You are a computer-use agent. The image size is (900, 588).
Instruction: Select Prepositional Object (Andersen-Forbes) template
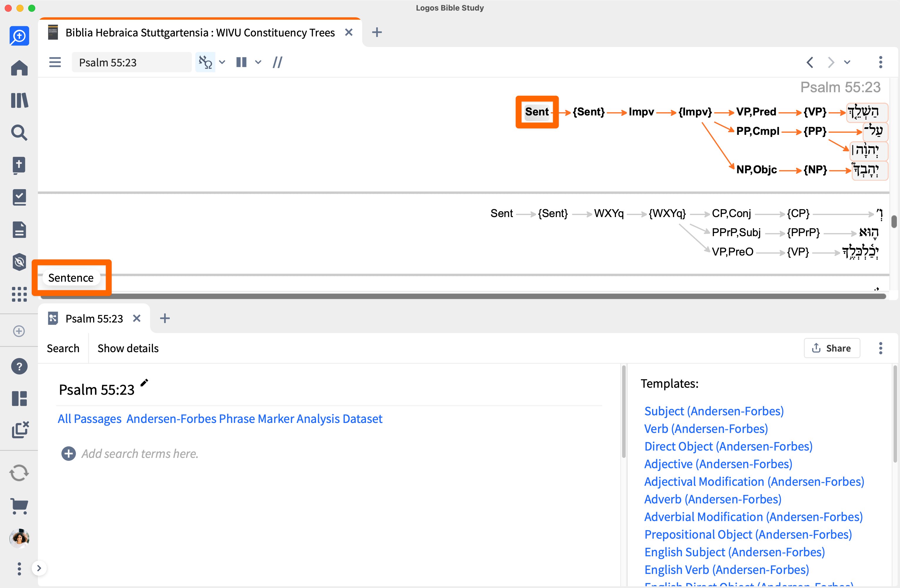(748, 534)
